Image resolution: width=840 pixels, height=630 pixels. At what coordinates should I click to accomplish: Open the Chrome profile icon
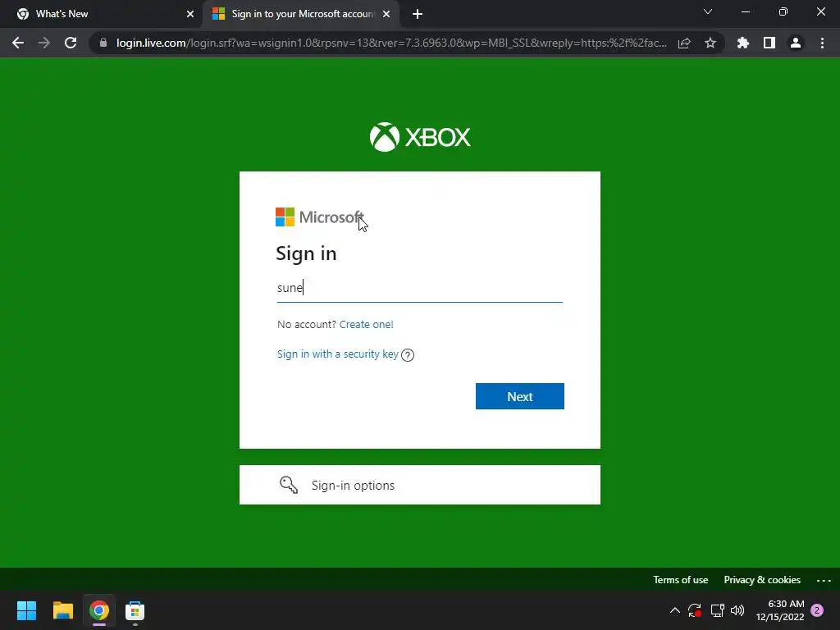point(796,43)
